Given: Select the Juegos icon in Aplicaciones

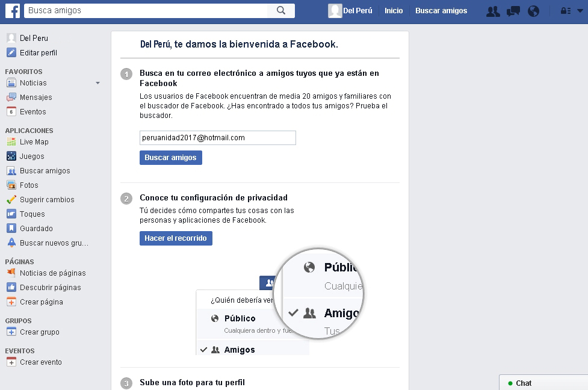Looking at the screenshot, I should coord(10,156).
